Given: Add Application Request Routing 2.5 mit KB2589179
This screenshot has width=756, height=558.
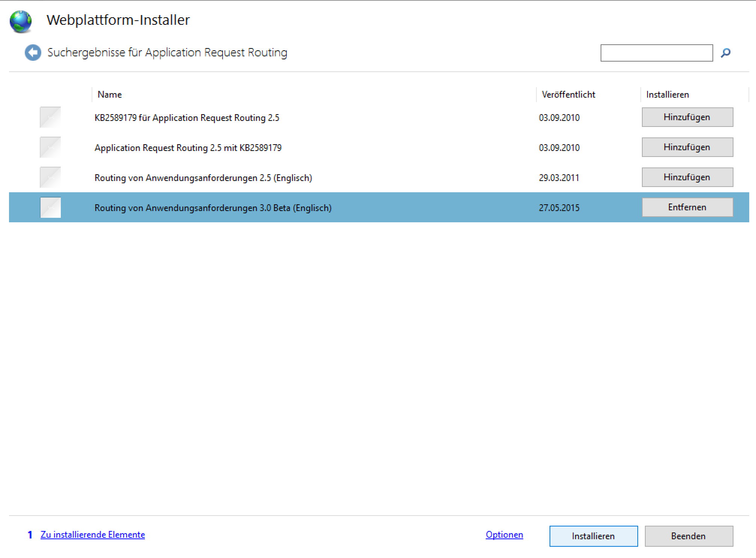Looking at the screenshot, I should (687, 147).
